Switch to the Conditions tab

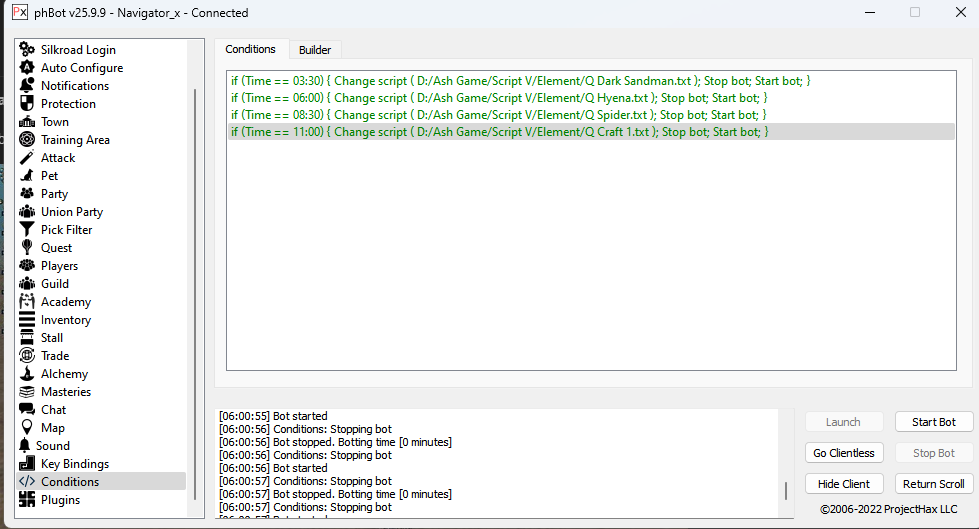click(250, 49)
